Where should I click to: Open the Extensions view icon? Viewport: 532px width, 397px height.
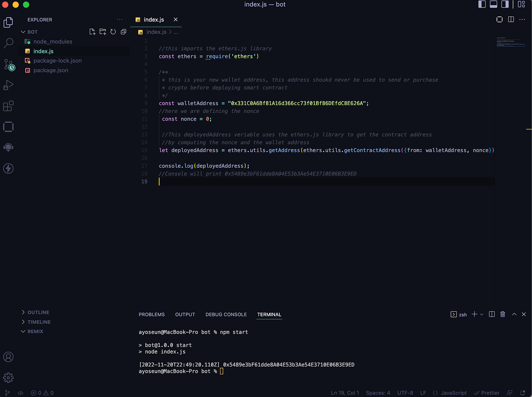tap(8, 106)
